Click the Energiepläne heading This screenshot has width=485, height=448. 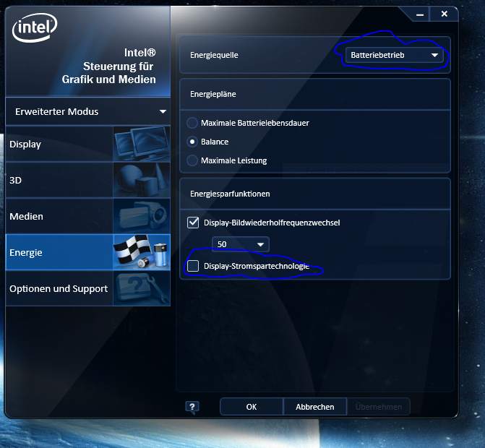tap(213, 94)
